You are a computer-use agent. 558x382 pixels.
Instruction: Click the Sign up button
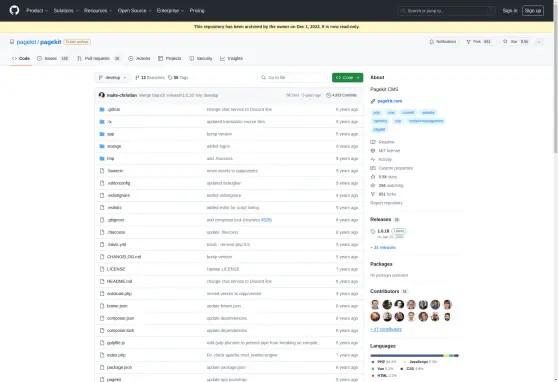click(x=533, y=11)
